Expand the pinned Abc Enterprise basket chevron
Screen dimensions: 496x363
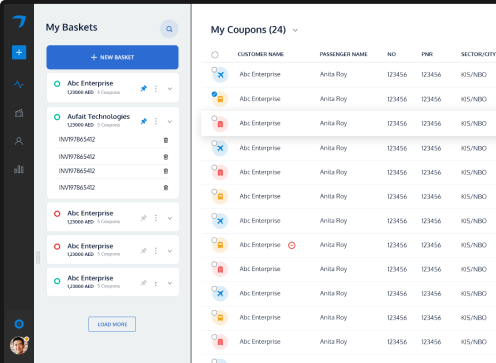click(x=170, y=89)
